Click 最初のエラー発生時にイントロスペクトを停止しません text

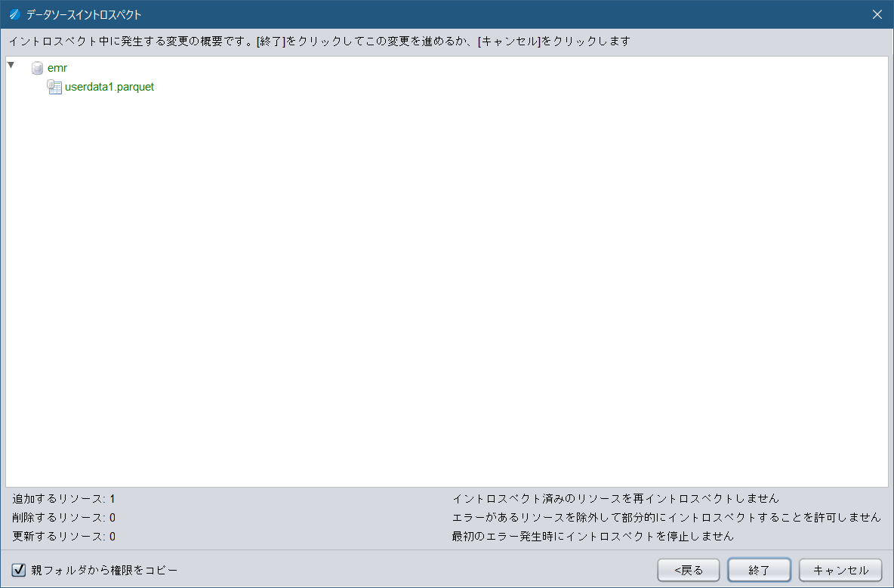(593, 536)
